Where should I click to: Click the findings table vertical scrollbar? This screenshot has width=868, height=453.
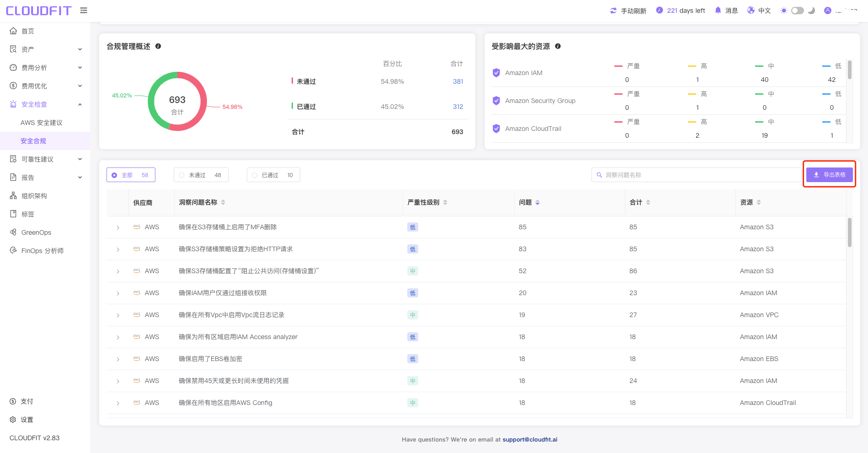pyautogui.click(x=849, y=232)
